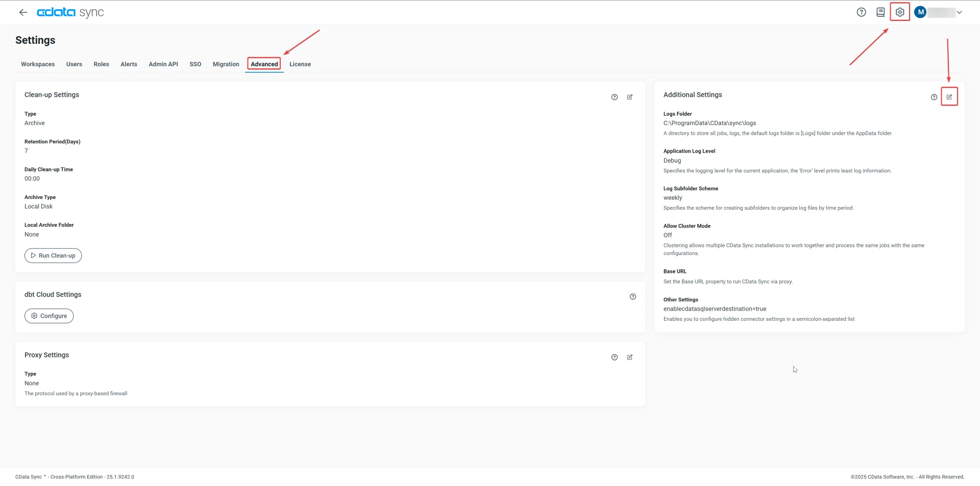The width and height of the screenshot is (980, 486).
Task: Switch to the Migration tab
Action: pos(226,64)
